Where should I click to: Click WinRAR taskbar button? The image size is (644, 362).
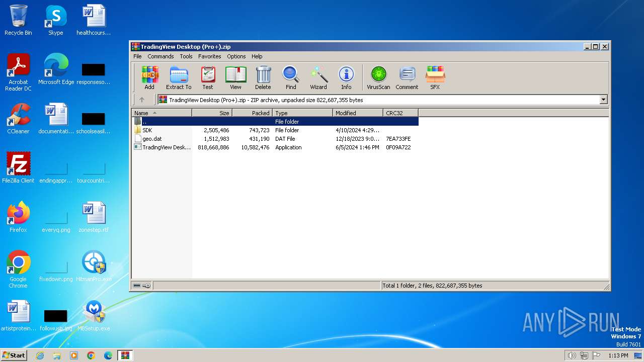125,355
